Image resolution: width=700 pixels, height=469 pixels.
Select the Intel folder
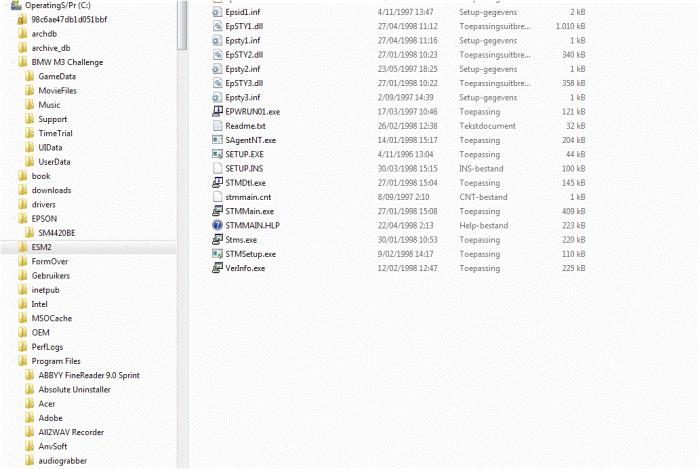tap(39, 304)
